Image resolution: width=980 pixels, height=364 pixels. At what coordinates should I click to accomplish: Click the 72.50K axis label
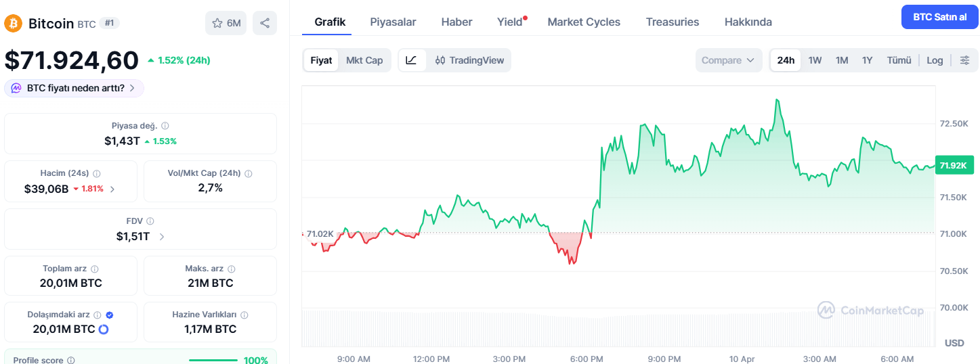pyautogui.click(x=954, y=123)
